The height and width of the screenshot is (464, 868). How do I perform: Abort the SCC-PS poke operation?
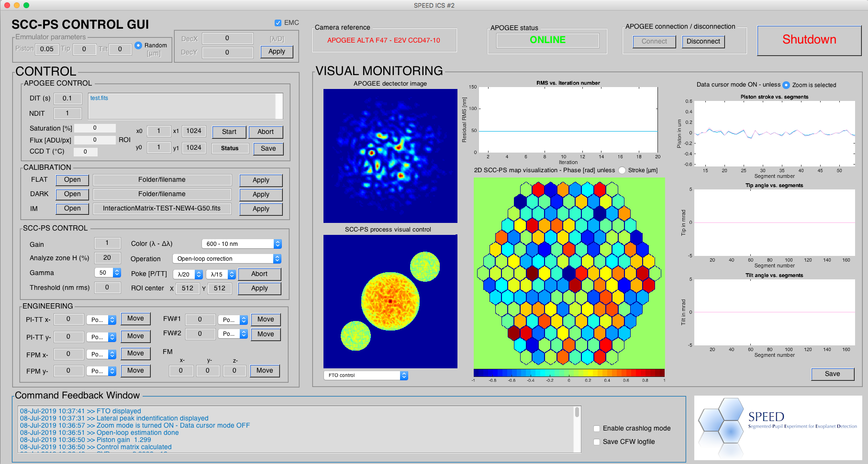259,274
